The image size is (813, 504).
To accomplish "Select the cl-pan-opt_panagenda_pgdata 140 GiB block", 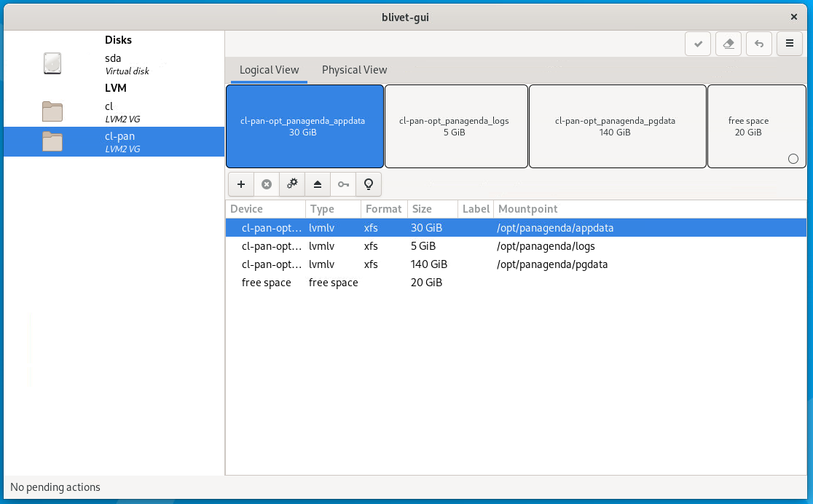I will pos(617,126).
